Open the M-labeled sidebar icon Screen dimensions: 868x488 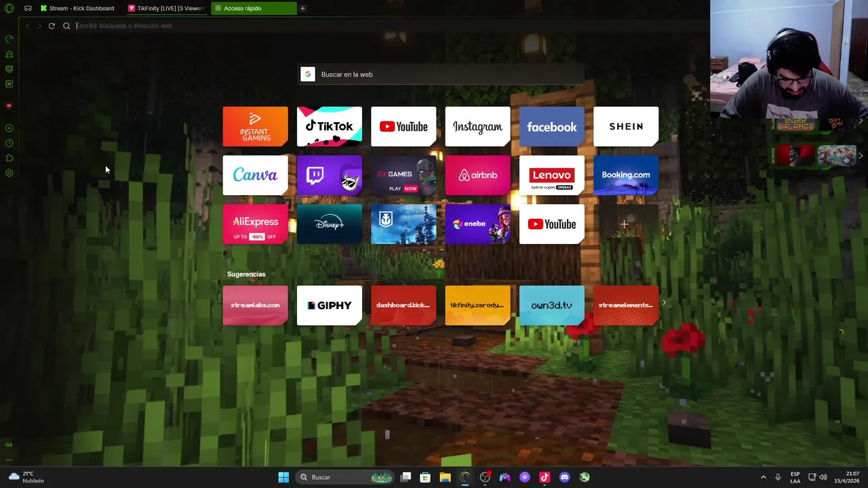9,84
